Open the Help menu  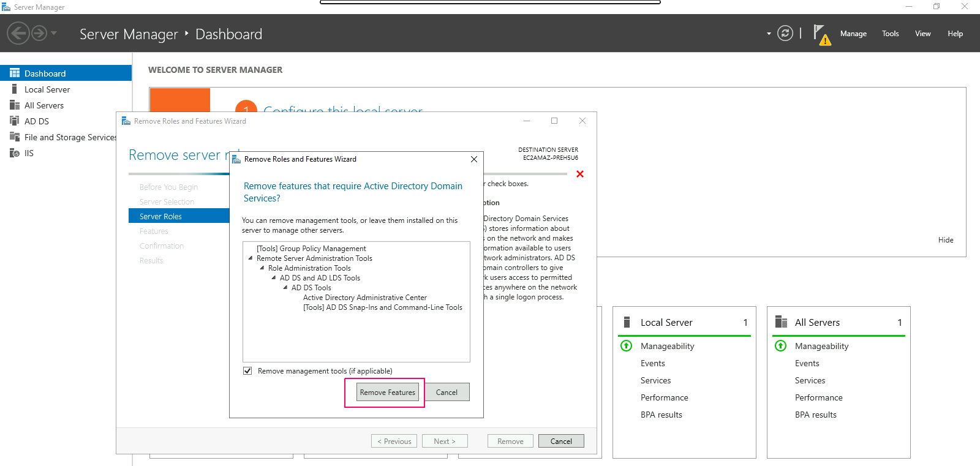(956, 34)
